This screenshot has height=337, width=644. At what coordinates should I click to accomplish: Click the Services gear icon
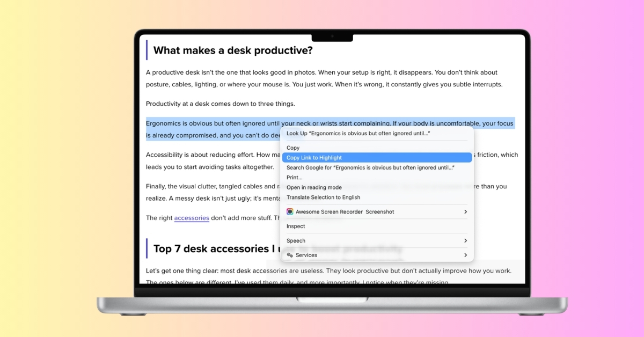coord(290,255)
